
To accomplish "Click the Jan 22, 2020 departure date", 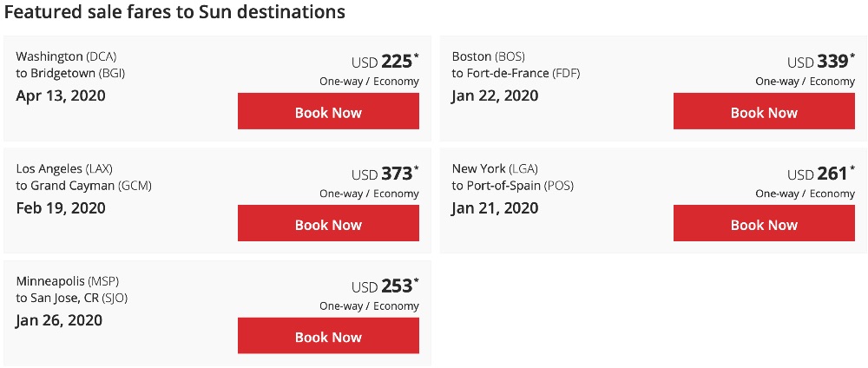I will coord(495,95).
